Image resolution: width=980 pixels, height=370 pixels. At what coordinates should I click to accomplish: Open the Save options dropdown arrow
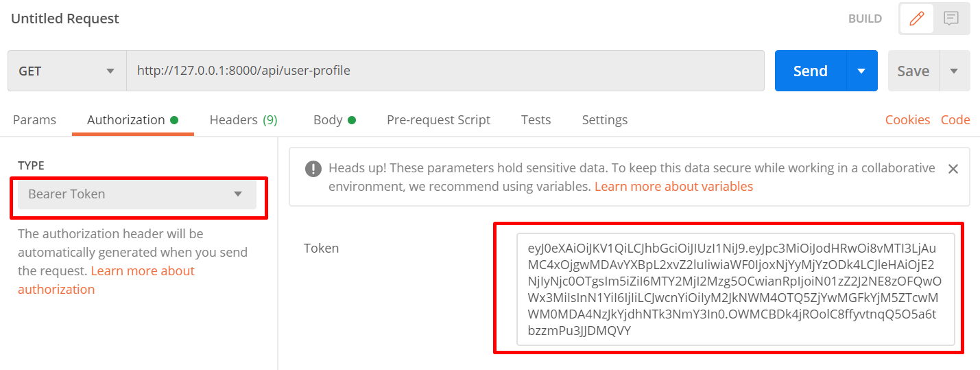pos(953,71)
